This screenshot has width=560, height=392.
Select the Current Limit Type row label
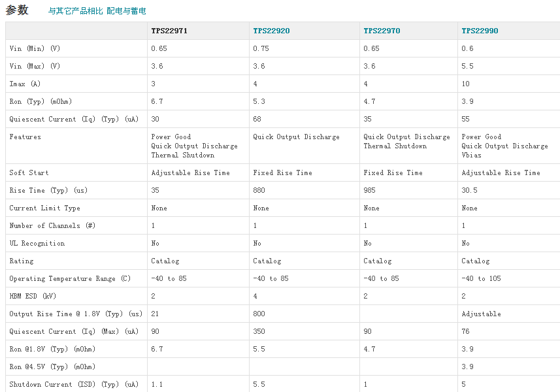tap(44, 208)
